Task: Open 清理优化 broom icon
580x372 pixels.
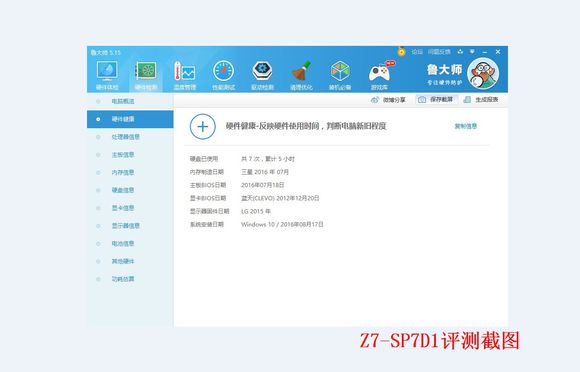Action: (301, 71)
